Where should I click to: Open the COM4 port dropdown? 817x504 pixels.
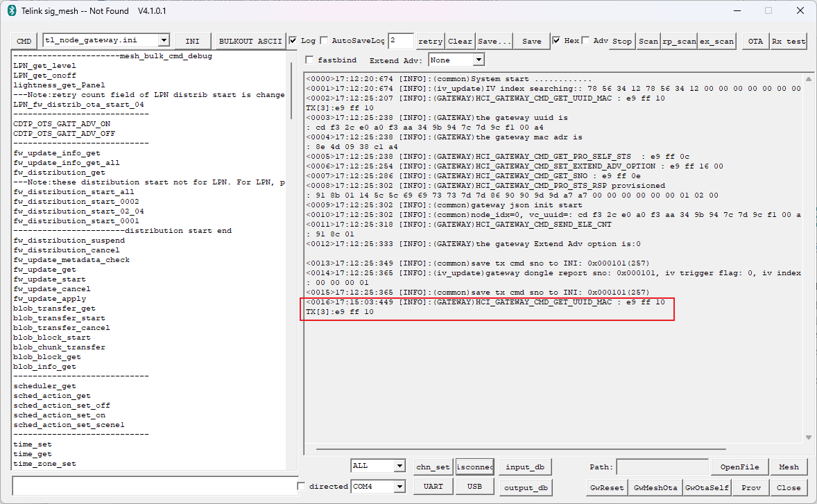click(399, 486)
